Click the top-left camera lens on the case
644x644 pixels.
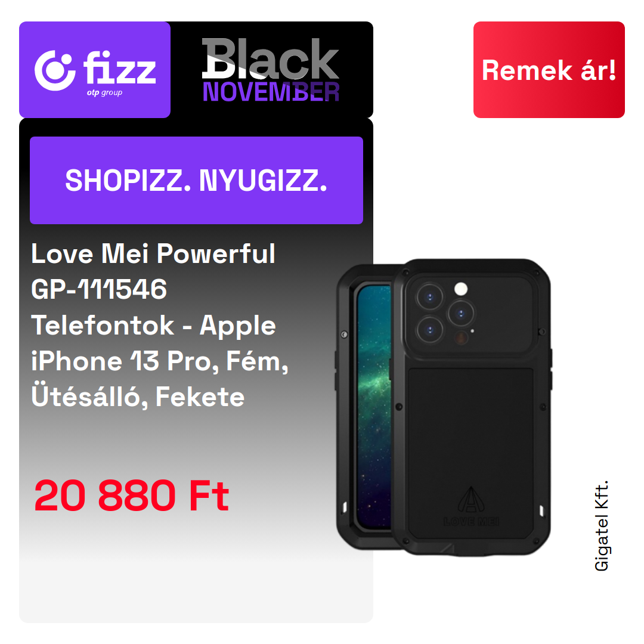429,296
